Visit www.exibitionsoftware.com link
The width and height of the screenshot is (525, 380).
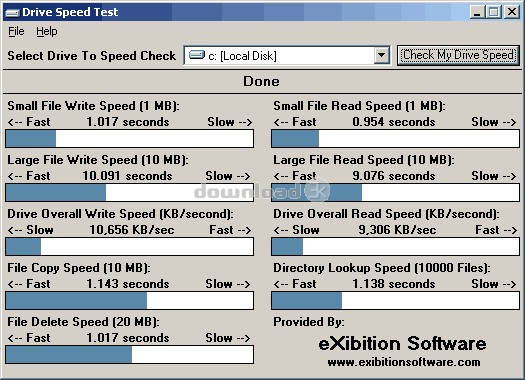tap(404, 362)
